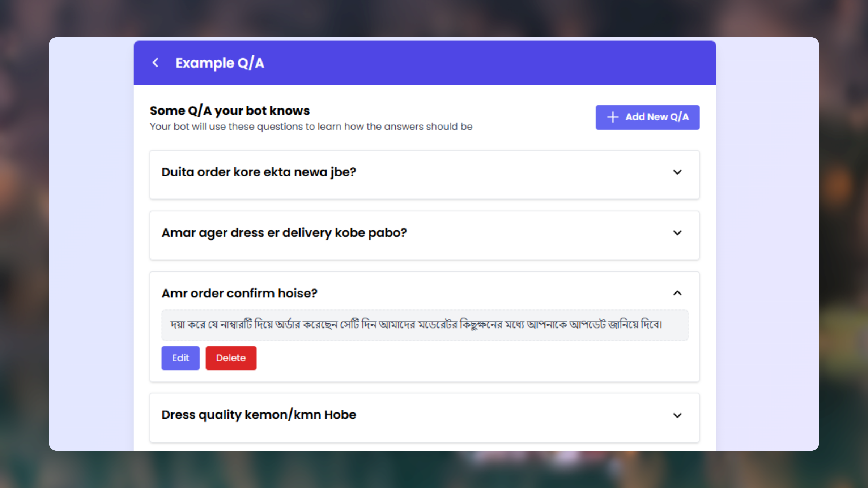Select the bot description subtitle text
The image size is (868, 488).
click(311, 127)
